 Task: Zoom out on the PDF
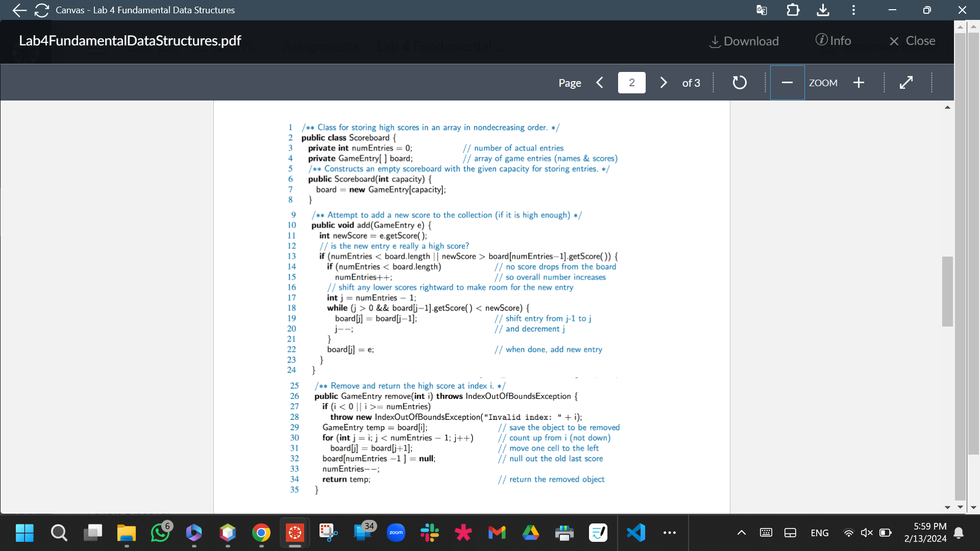[x=787, y=82]
